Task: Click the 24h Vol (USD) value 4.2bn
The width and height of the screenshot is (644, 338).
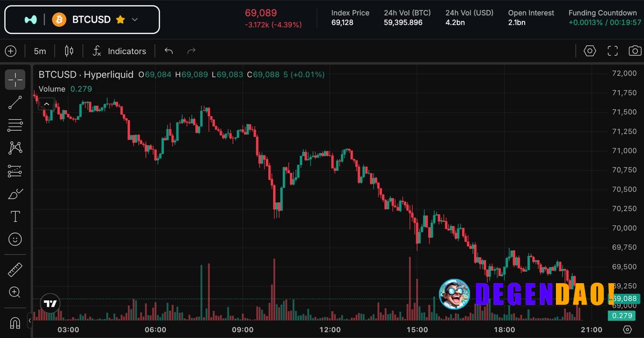Action: pyautogui.click(x=455, y=23)
